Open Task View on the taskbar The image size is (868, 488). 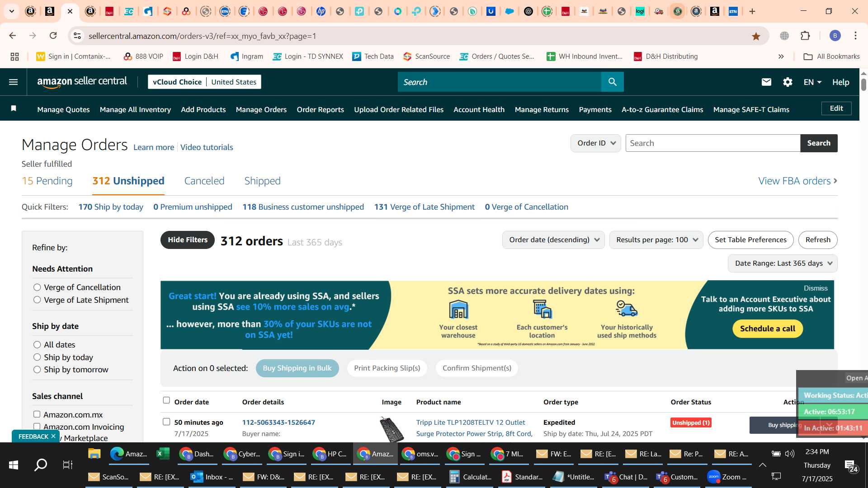(68, 465)
